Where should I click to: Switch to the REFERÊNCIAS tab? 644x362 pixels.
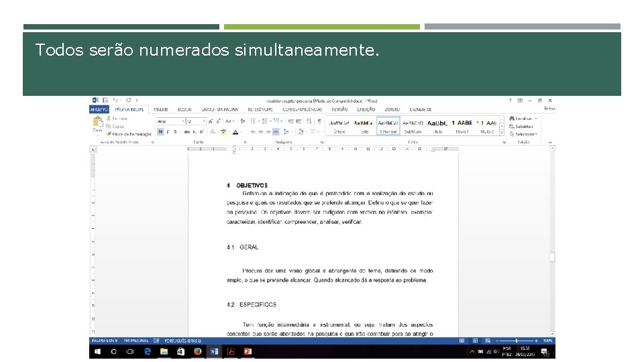coord(260,109)
